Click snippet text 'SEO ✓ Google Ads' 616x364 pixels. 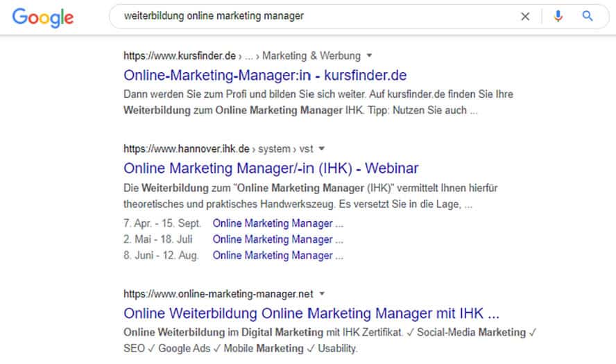point(167,348)
